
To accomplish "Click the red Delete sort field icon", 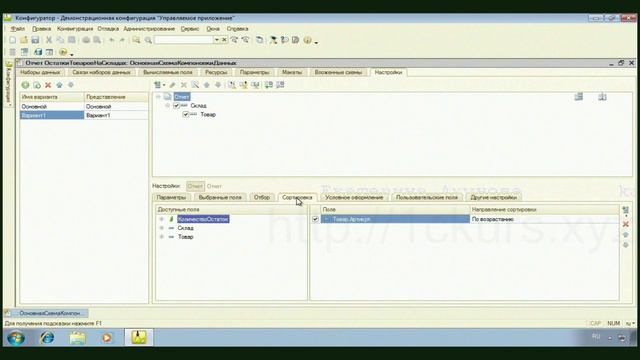I will click(x=625, y=224).
